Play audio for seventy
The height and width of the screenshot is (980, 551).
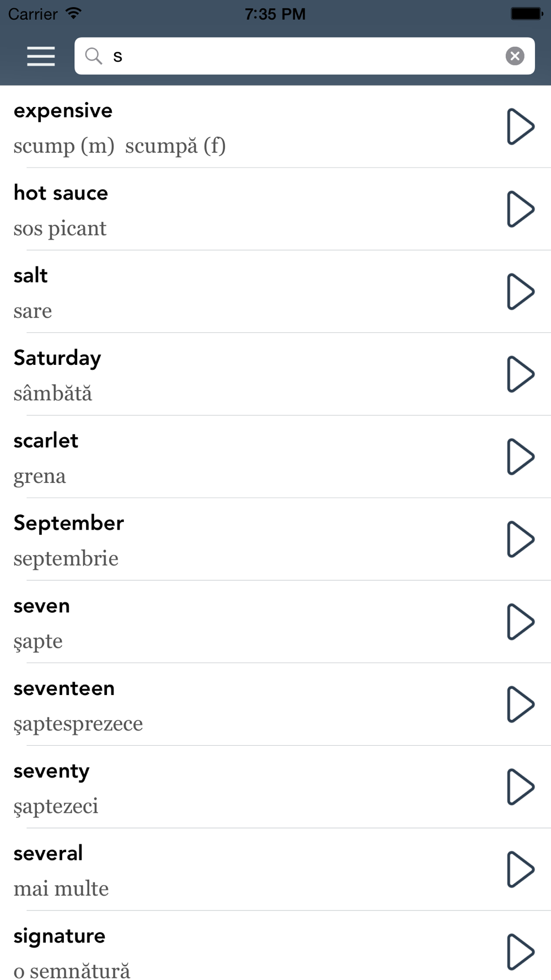pyautogui.click(x=520, y=787)
